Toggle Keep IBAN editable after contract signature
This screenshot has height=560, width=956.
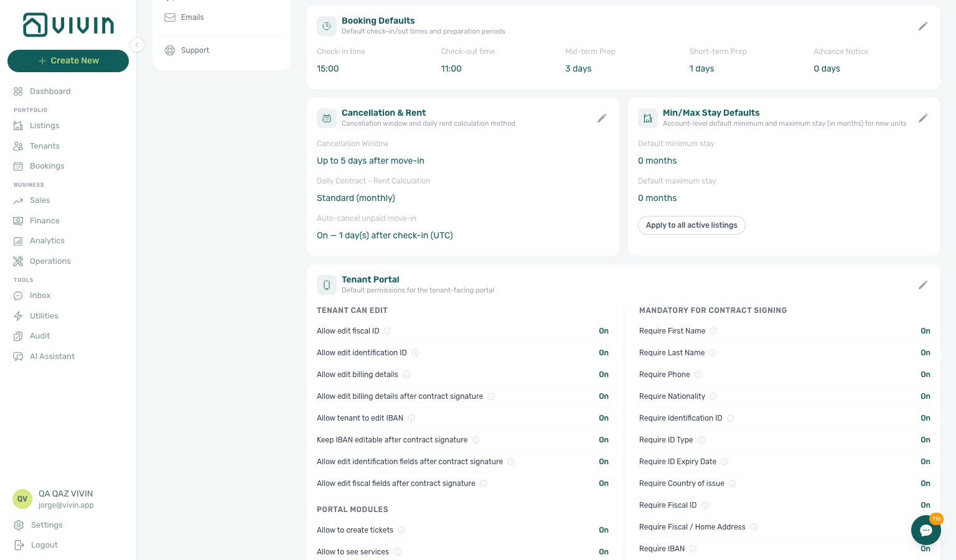coord(604,440)
